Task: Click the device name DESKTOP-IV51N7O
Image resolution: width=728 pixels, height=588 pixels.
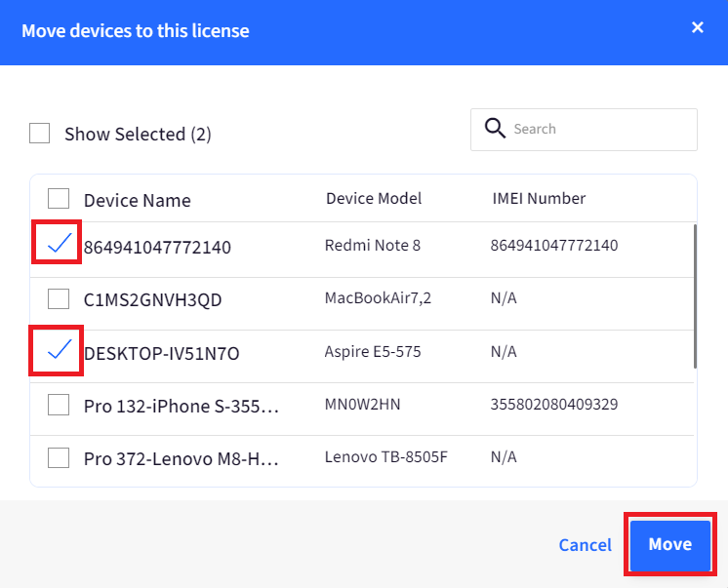Action: [162, 354]
